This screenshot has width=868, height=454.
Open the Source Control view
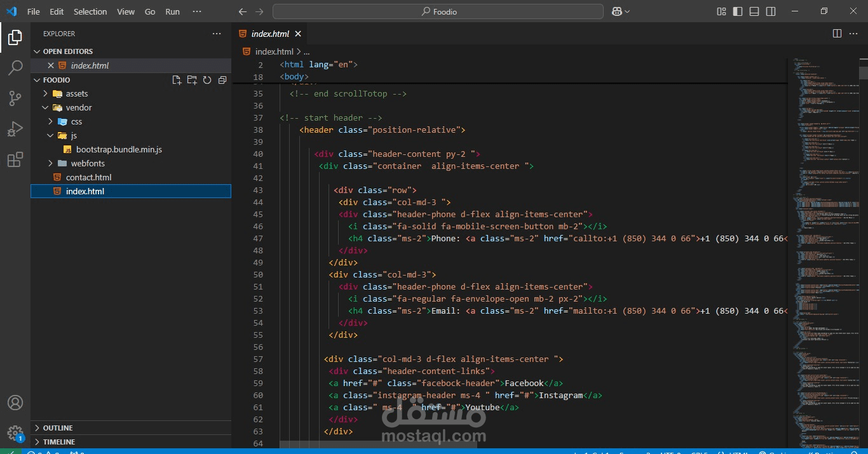point(15,98)
